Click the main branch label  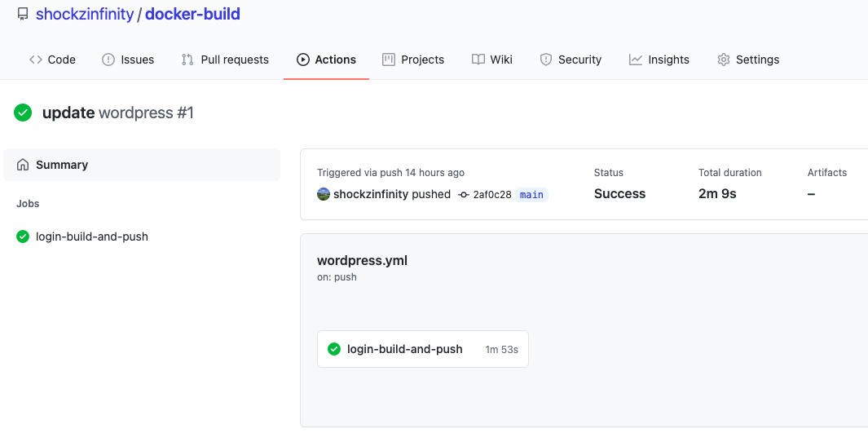coord(531,195)
